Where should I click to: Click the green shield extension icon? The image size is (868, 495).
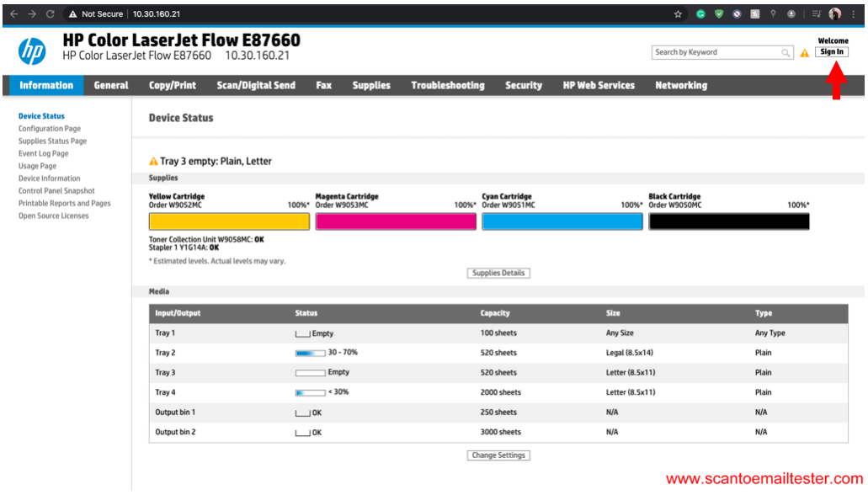(x=719, y=14)
